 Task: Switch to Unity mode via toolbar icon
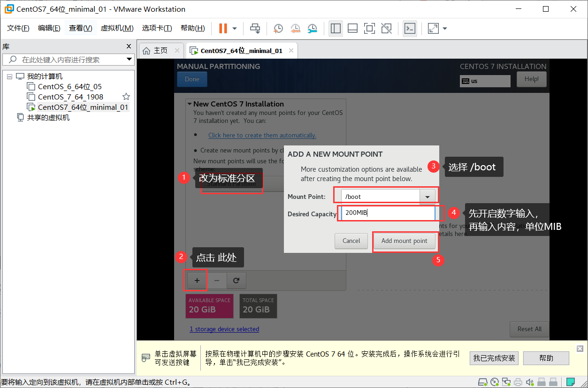(386, 29)
